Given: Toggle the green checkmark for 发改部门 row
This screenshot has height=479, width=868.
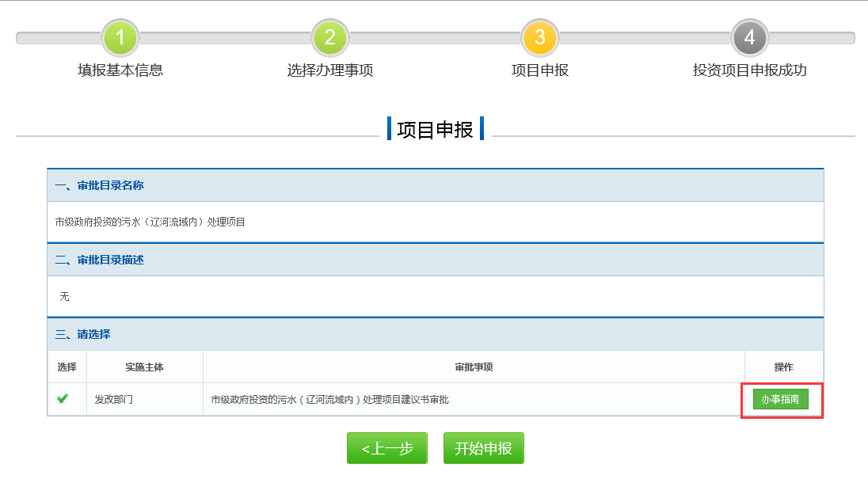Looking at the screenshot, I should coord(63,399).
